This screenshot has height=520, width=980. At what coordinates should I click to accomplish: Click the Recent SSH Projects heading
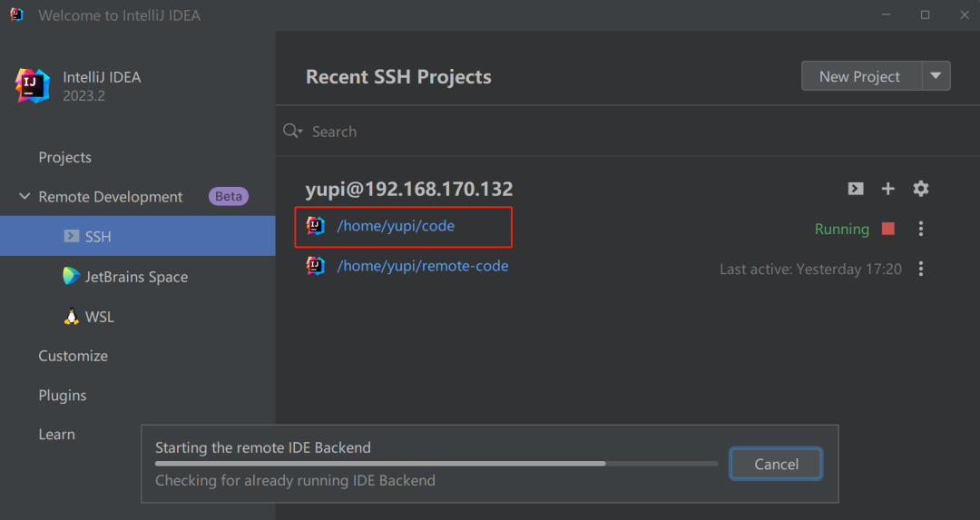pyautogui.click(x=398, y=77)
